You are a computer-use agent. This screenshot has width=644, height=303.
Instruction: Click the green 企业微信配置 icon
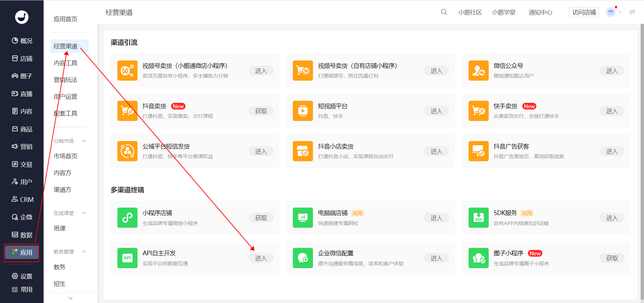click(303, 258)
